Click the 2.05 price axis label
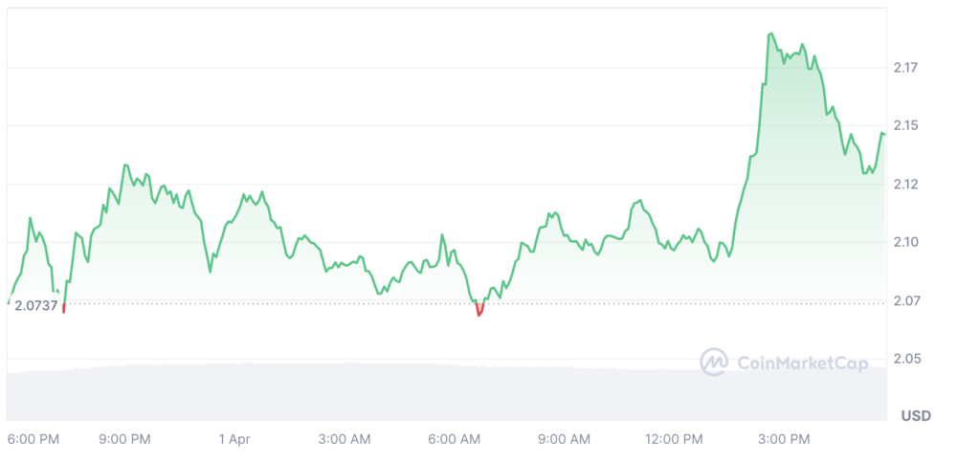This screenshot has width=980, height=463. point(904,360)
